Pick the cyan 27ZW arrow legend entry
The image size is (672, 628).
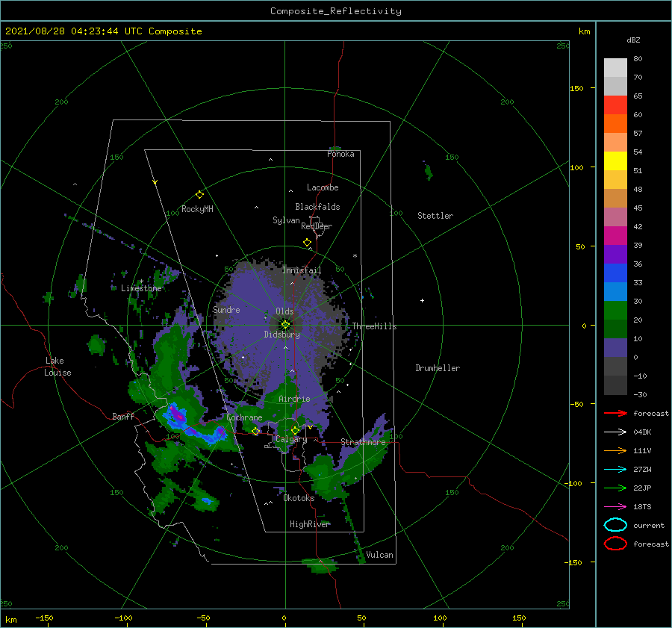(x=615, y=470)
